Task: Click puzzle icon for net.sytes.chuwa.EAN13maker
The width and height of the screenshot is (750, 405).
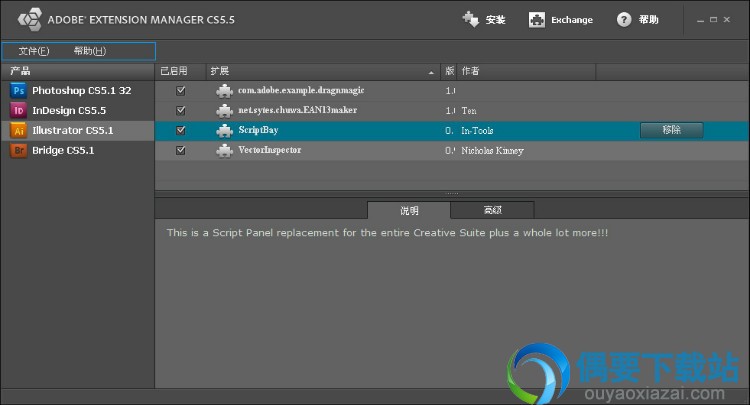Action: pyautogui.click(x=224, y=110)
